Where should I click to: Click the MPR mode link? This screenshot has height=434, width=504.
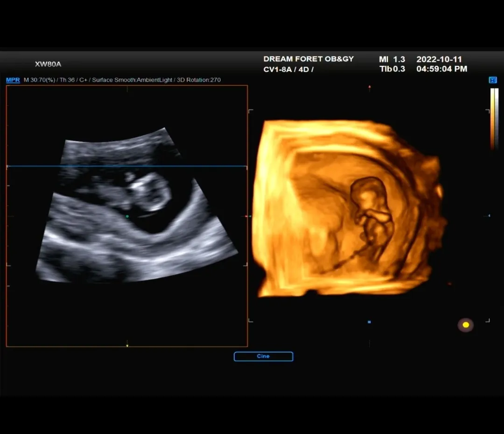tap(13, 80)
